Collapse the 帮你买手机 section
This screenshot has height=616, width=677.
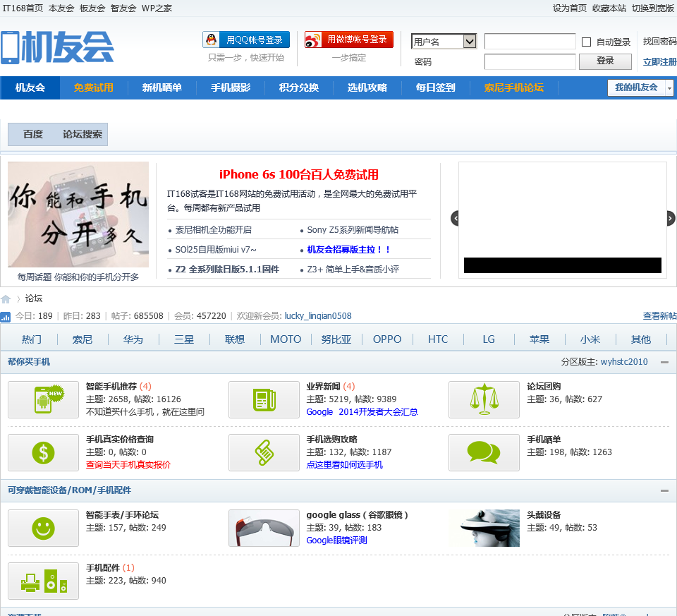(x=664, y=363)
